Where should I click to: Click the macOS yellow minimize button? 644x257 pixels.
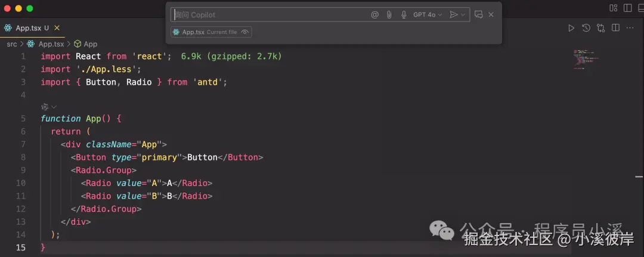pos(18,8)
